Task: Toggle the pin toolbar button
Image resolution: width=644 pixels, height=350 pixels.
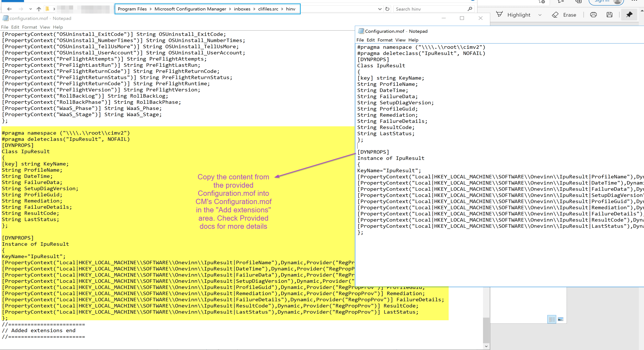Action: (629, 15)
